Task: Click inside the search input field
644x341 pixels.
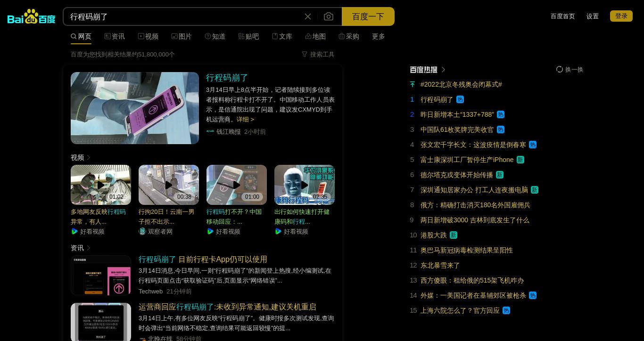Action: (184, 16)
